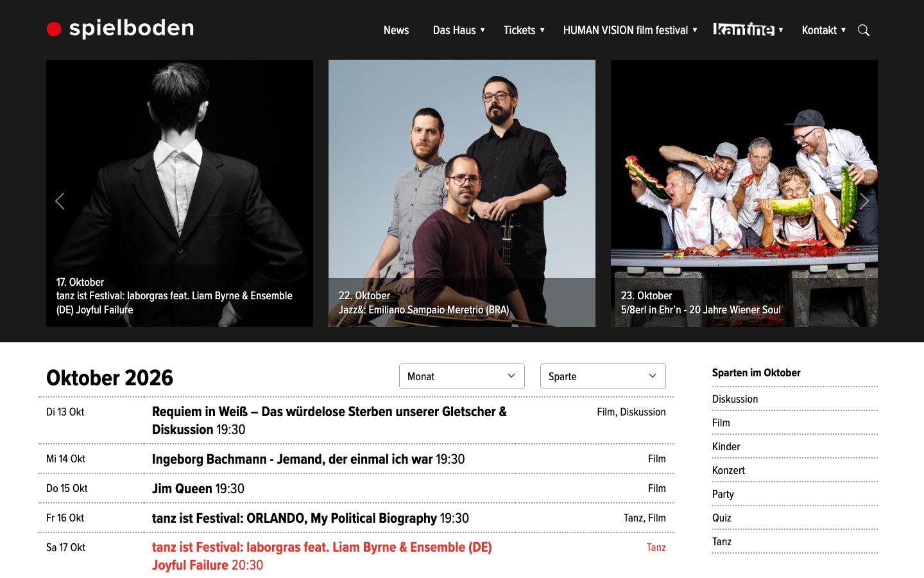Filter by Film in sidebar

coord(721,423)
